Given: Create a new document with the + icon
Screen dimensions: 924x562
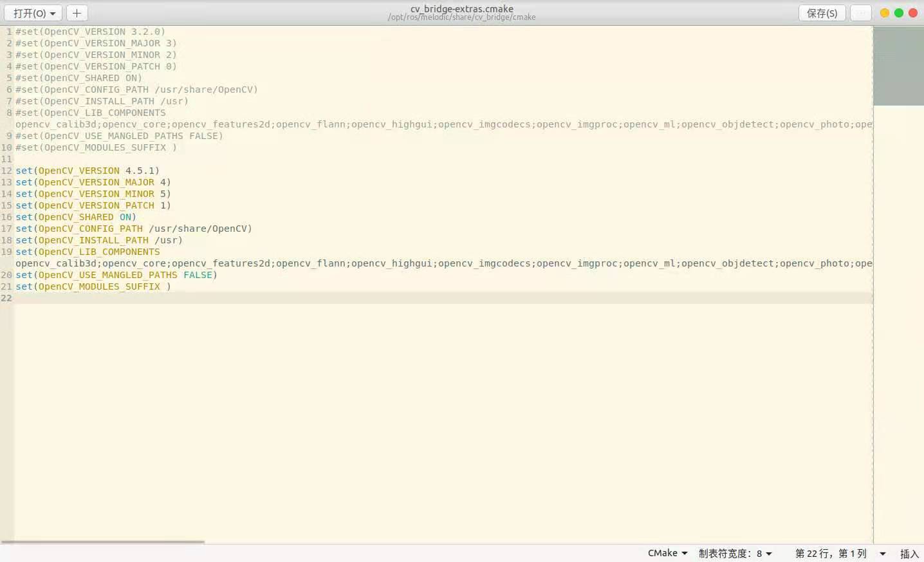Looking at the screenshot, I should [x=77, y=13].
